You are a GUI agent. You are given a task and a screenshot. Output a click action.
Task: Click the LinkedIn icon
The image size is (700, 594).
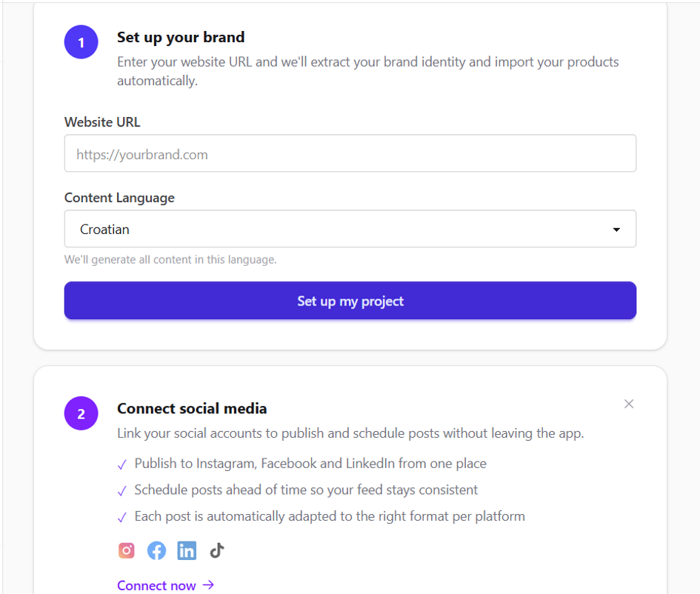pyautogui.click(x=187, y=550)
